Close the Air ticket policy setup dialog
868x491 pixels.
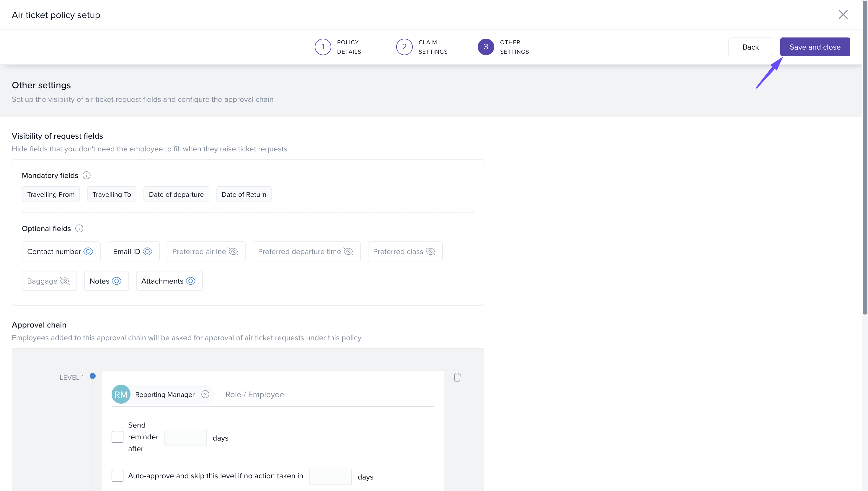[x=843, y=14]
